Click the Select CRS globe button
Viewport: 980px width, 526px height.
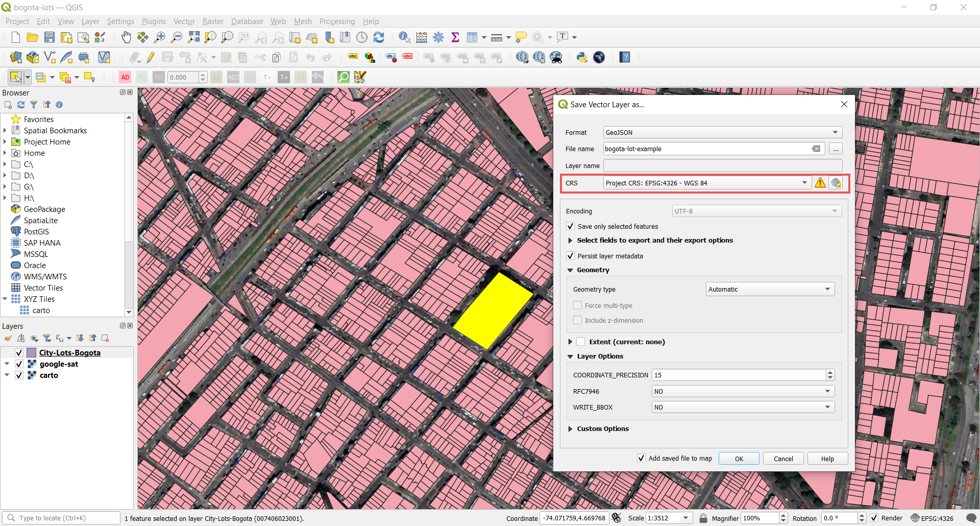point(836,183)
